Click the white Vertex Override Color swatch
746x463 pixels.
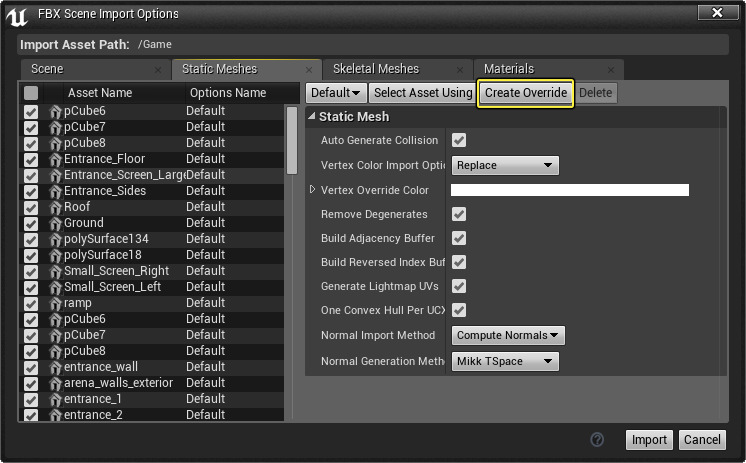point(569,190)
